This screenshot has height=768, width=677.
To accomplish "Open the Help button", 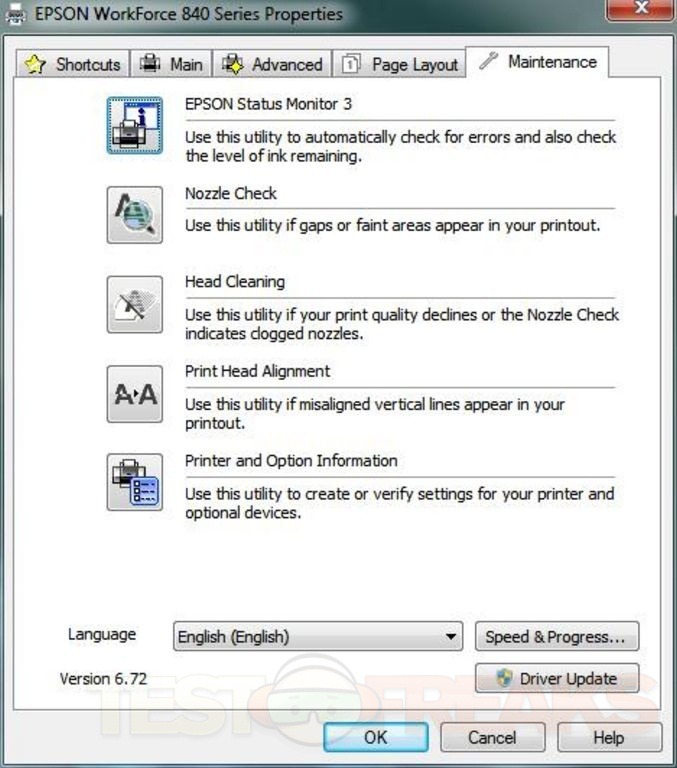I will tap(608, 738).
